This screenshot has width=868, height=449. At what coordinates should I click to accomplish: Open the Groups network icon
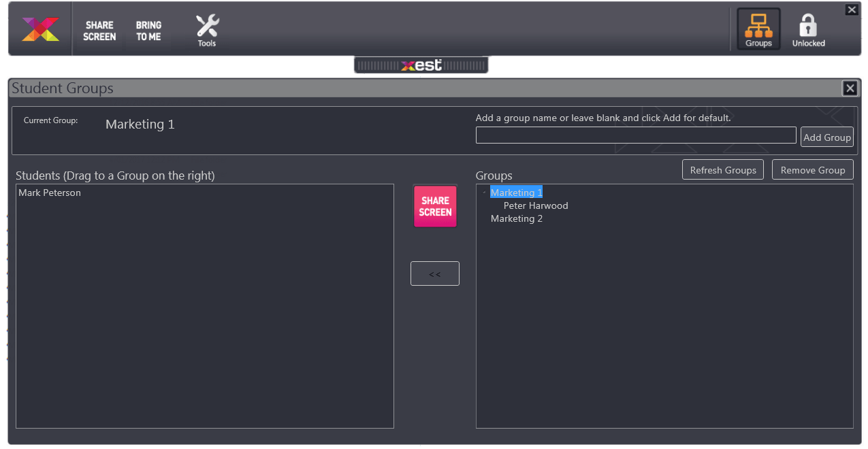point(758,29)
